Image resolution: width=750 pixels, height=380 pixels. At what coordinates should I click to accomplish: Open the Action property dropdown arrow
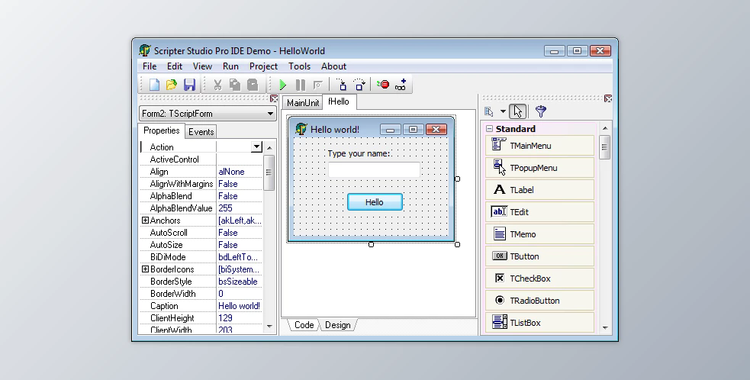(257, 146)
